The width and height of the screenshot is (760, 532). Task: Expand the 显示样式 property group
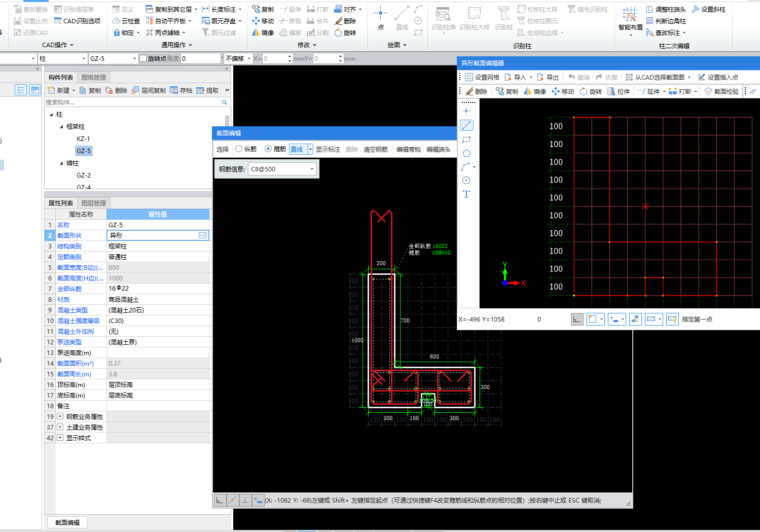click(x=60, y=438)
